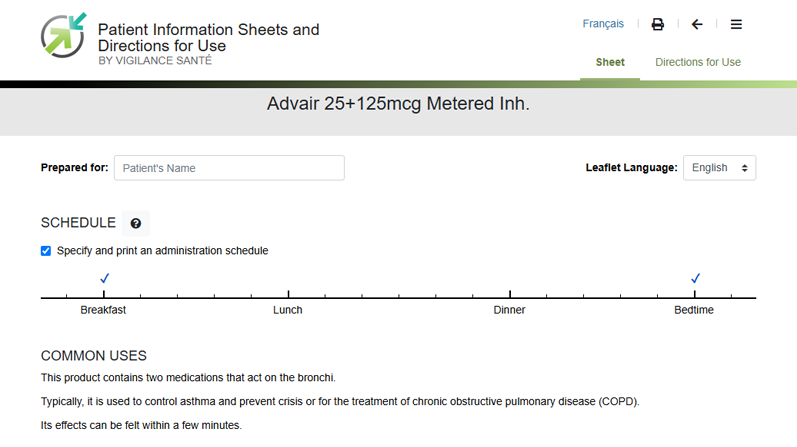Click the checkmark above Breakfast
Screen dimensions: 797x447
pyautogui.click(x=105, y=278)
